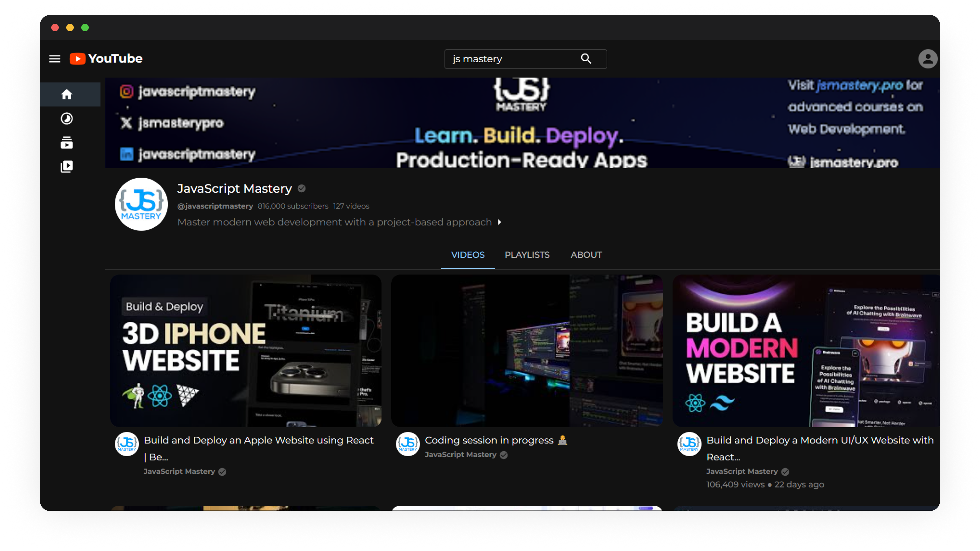Click channel avatar under Modern UI/UX video
The height and width of the screenshot is (551, 980).
pos(689,444)
